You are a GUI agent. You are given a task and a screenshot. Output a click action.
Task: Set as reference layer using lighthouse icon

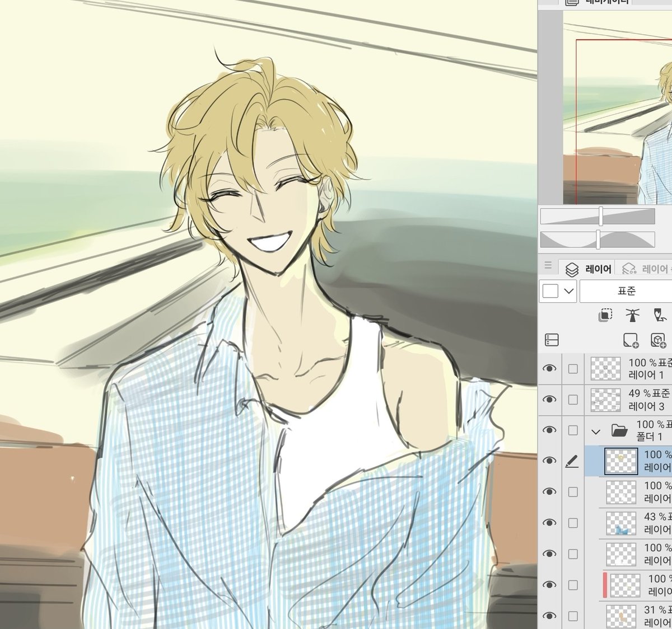[632, 315]
